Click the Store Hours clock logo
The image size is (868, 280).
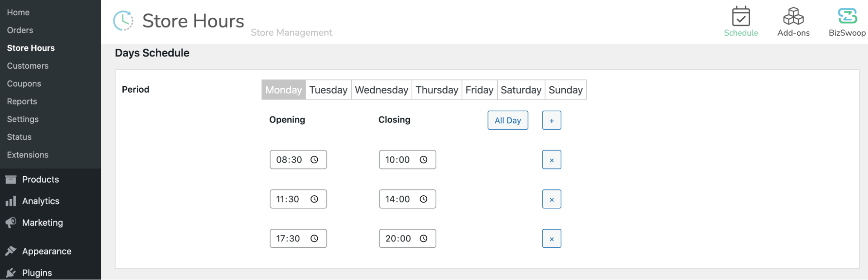click(123, 21)
